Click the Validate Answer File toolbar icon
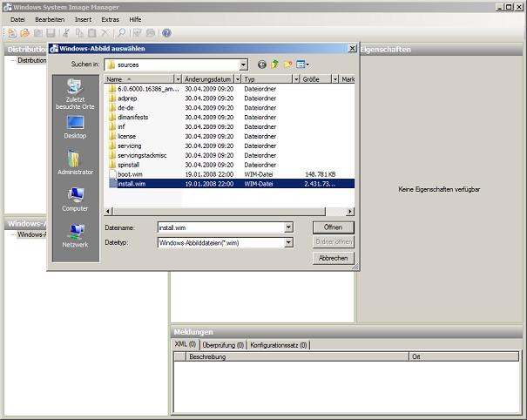Screen dimensions: 527x420 (x=137, y=32)
